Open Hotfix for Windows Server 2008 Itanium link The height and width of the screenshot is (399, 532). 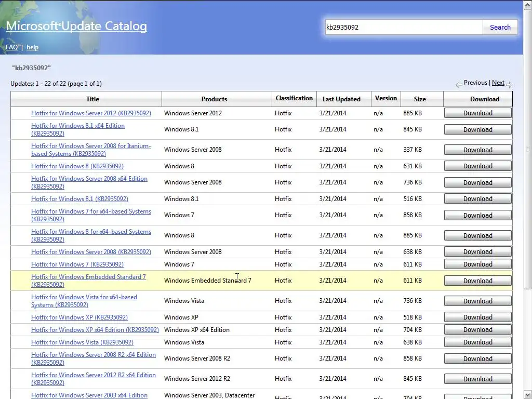click(91, 150)
